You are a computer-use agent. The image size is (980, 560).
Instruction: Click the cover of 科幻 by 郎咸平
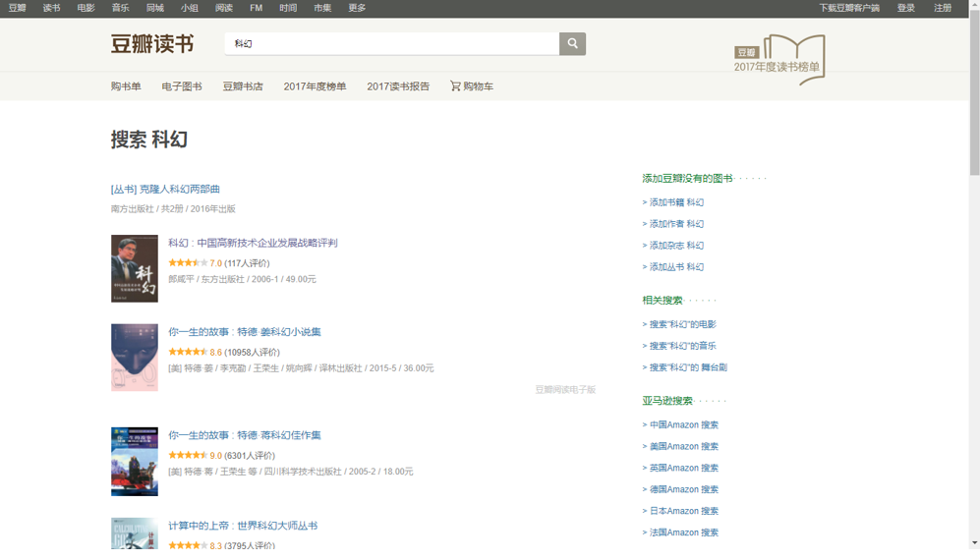point(135,268)
